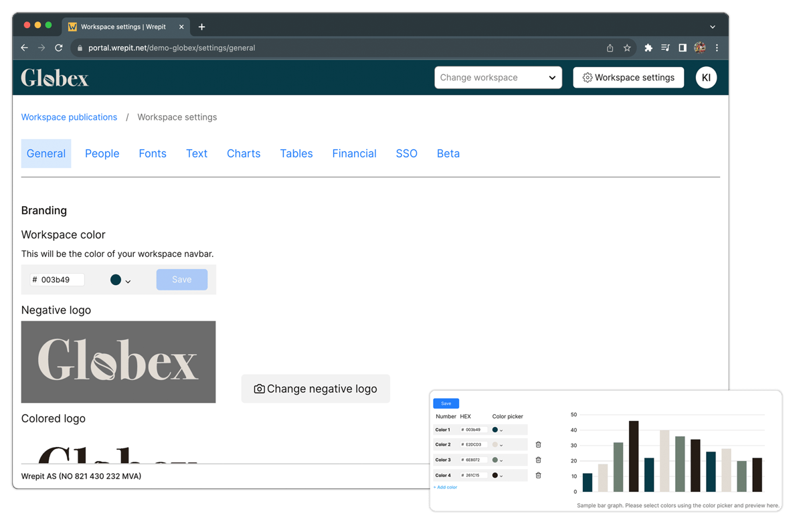
Task: Save the chart colors in the color panel
Action: click(x=446, y=404)
